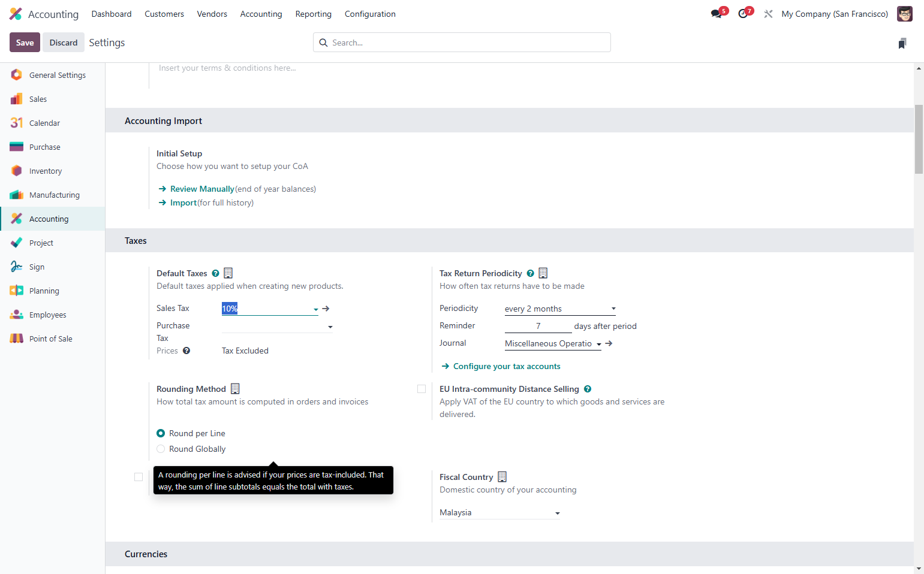
Task: Select Round per Line option
Action: click(161, 433)
